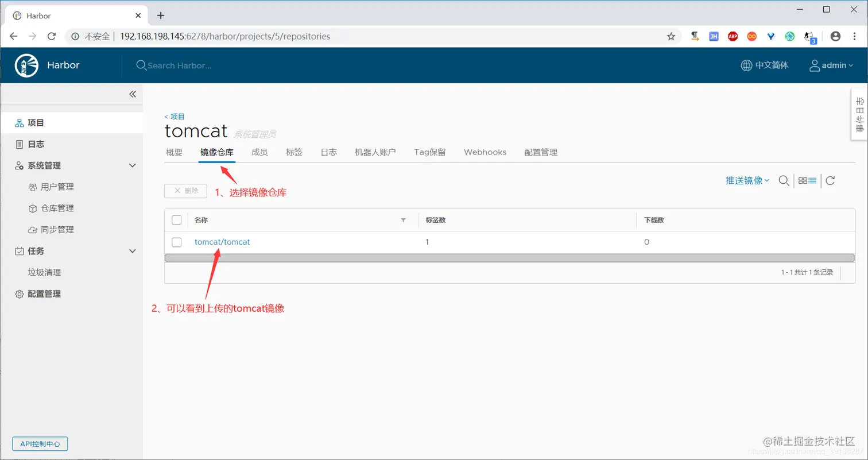The width and height of the screenshot is (868, 460).
Task: Expand the 推送镜像 dropdown
Action: (x=747, y=180)
